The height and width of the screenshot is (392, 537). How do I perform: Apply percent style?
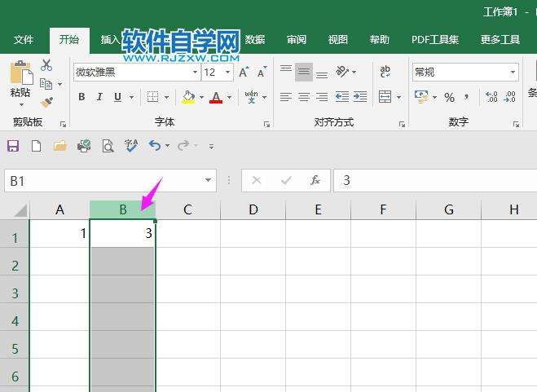tap(449, 98)
